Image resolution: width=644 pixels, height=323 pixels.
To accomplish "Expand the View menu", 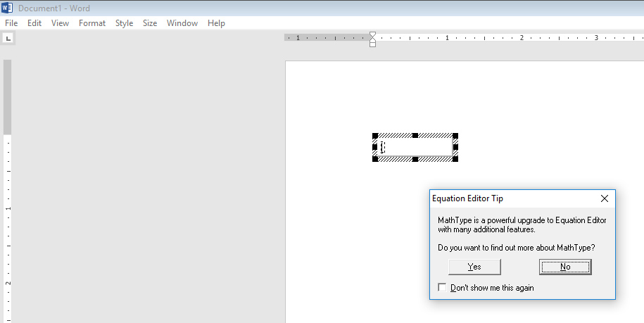I will tap(60, 23).
